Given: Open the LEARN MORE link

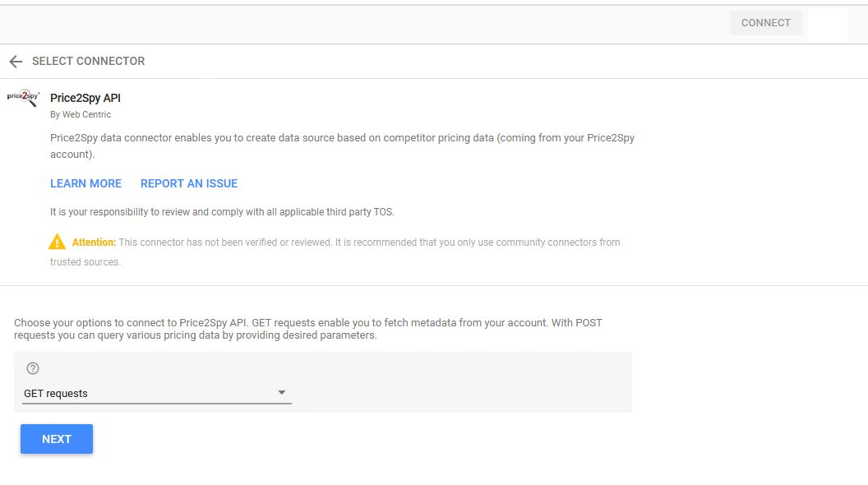Looking at the screenshot, I should pyautogui.click(x=85, y=183).
